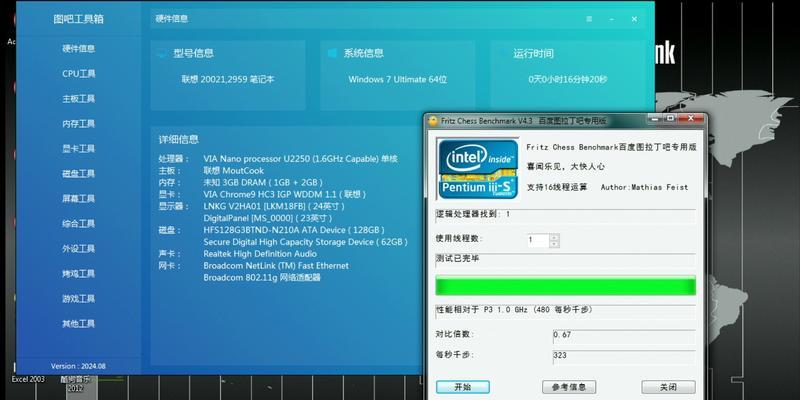Click the 性能相对于 P3 1.0 GHz text
Screen dimensions: 800x400
tap(514, 310)
